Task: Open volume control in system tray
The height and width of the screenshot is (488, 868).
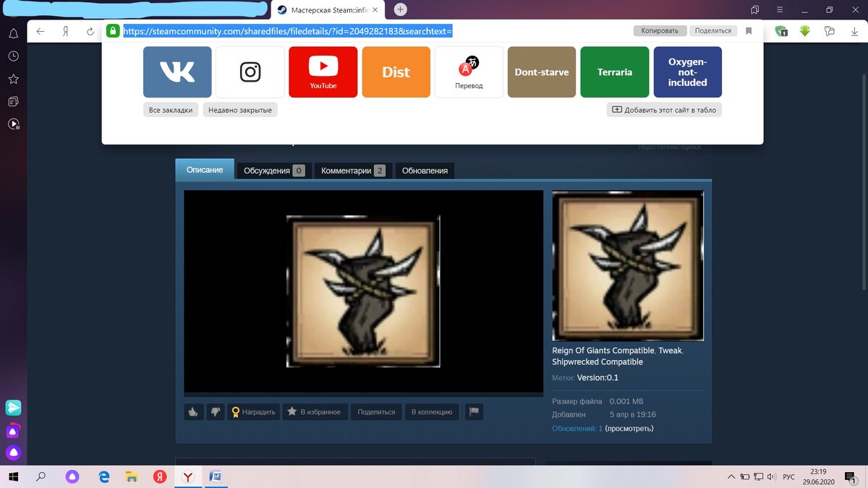Action: (x=770, y=476)
